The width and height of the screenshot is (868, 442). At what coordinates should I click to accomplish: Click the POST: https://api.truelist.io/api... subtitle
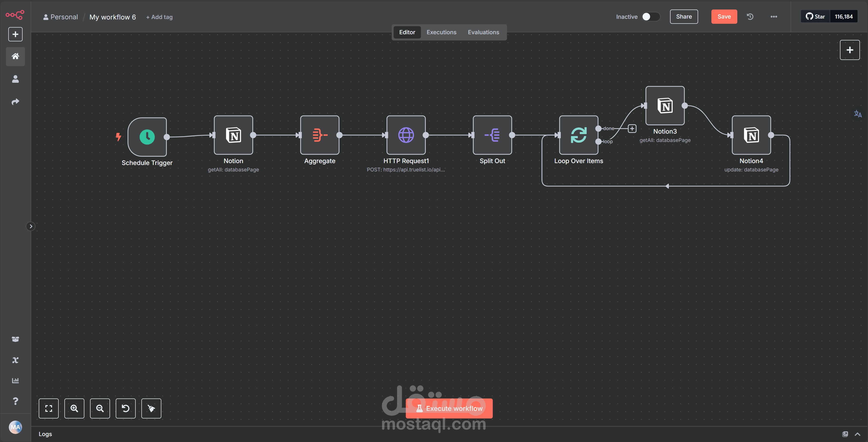pos(406,170)
